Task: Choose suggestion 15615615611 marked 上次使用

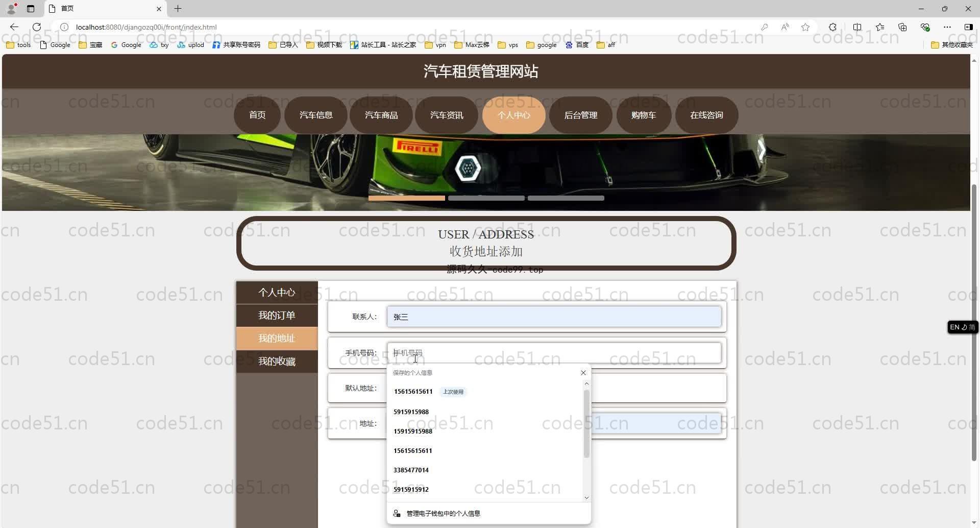Action: click(485, 392)
